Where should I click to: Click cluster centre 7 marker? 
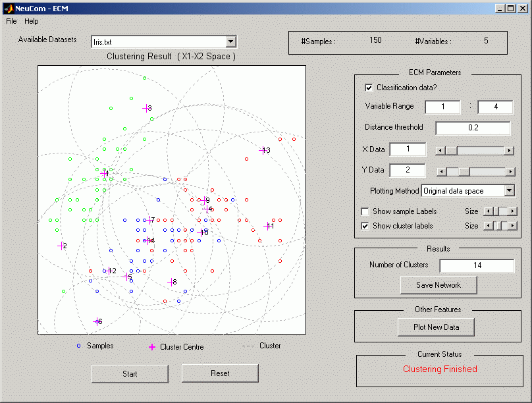point(149,220)
